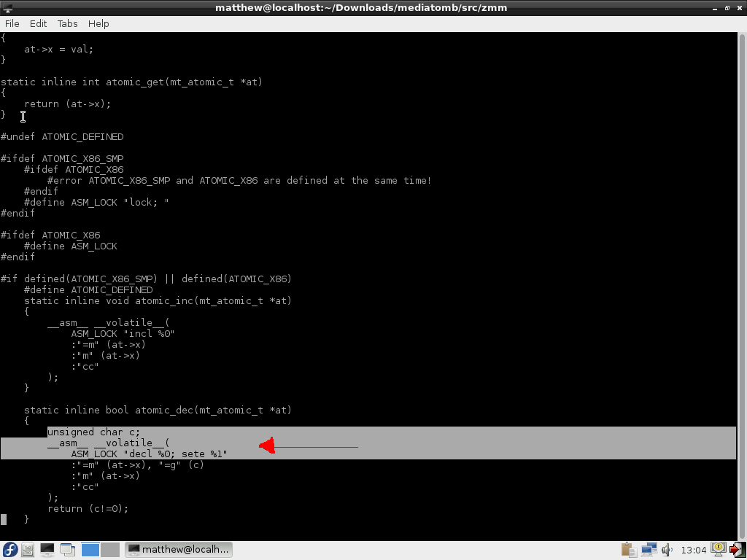The image size is (747, 560).
Task: Open the Edit menu
Action: tap(38, 23)
